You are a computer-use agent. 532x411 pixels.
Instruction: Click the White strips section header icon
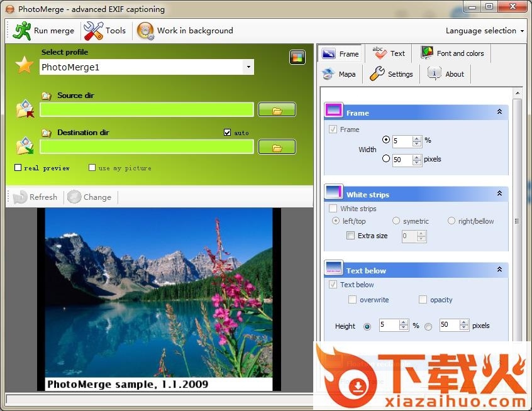[x=333, y=192]
